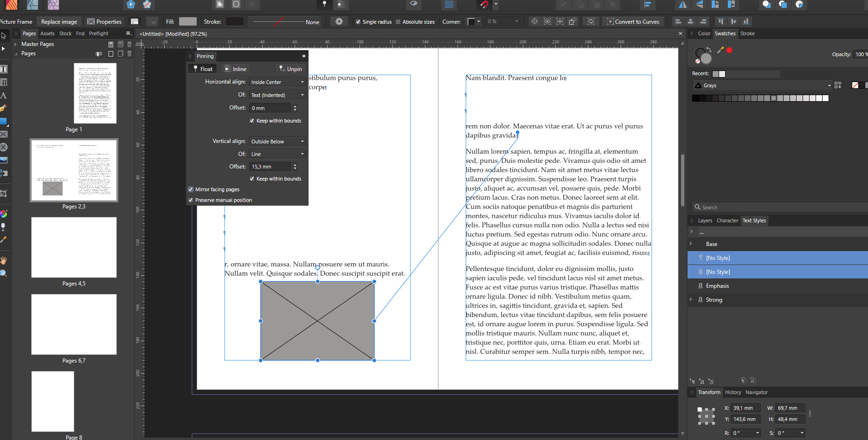Toggle horizontal Keep within bounds checkbox

(x=252, y=121)
